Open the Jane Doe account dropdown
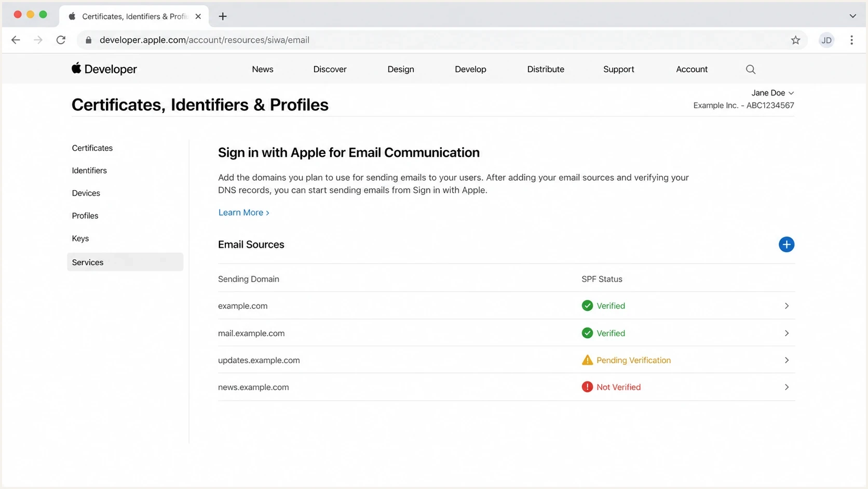The image size is (868, 489). [772, 93]
